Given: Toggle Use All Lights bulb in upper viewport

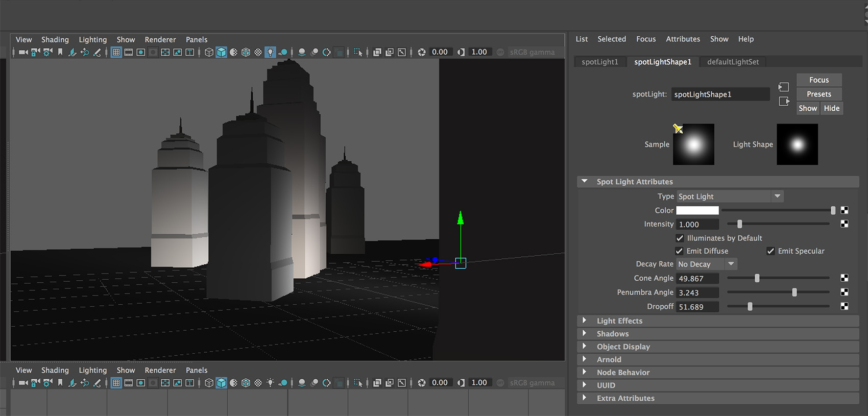Looking at the screenshot, I should [x=270, y=52].
